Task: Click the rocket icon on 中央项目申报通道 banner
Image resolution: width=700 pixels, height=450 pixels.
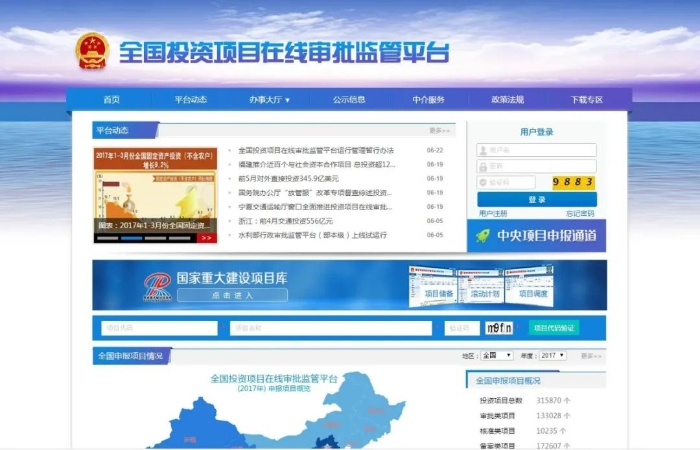Action: (x=483, y=236)
